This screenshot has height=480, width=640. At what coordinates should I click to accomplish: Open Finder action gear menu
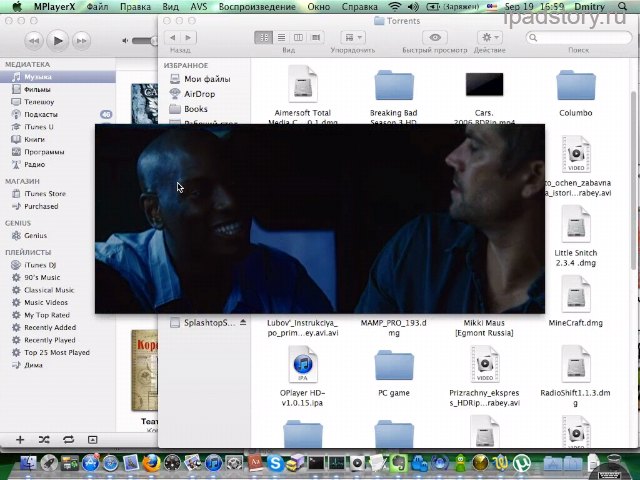[490, 38]
